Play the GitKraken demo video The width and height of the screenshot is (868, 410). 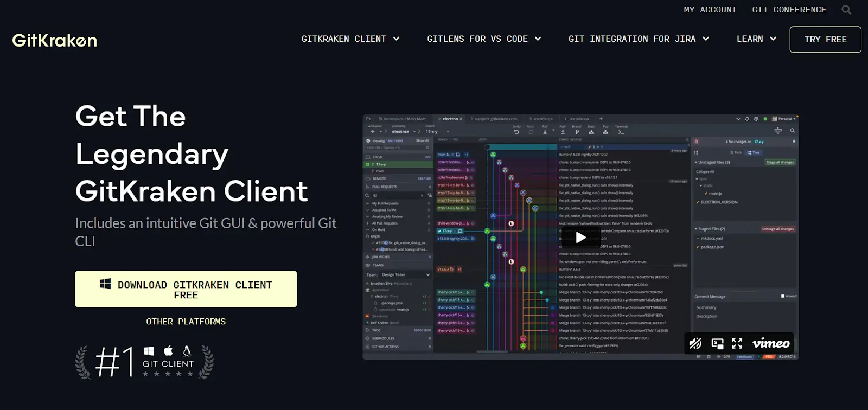(x=580, y=238)
